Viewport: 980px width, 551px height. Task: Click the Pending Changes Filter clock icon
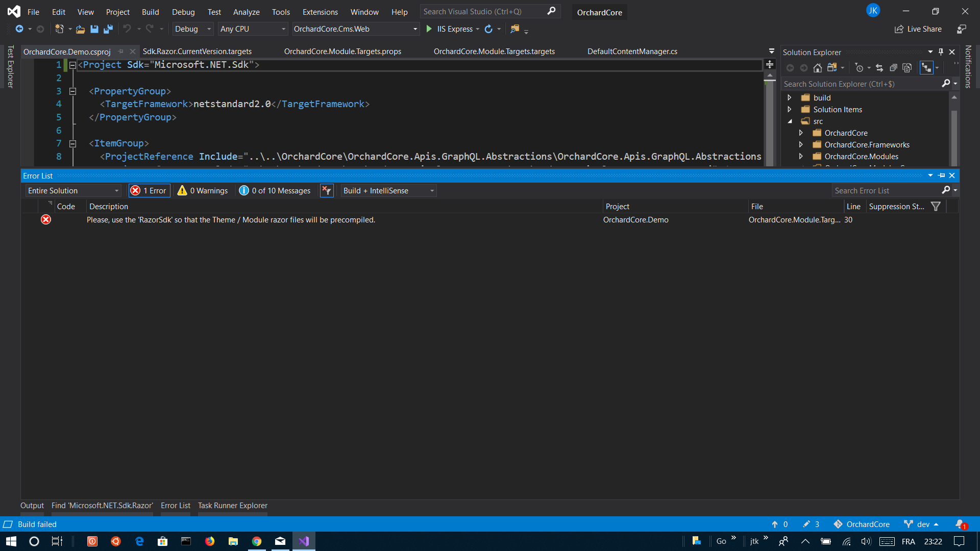tap(860, 68)
